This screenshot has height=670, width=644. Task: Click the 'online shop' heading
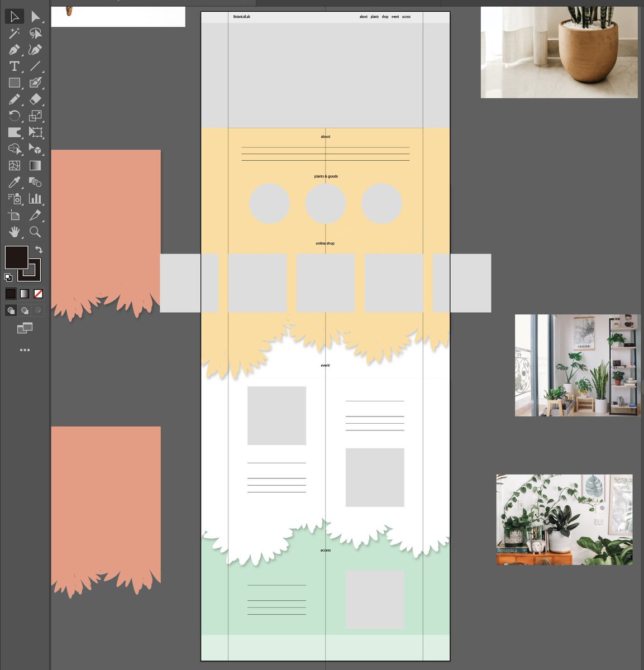click(x=325, y=243)
